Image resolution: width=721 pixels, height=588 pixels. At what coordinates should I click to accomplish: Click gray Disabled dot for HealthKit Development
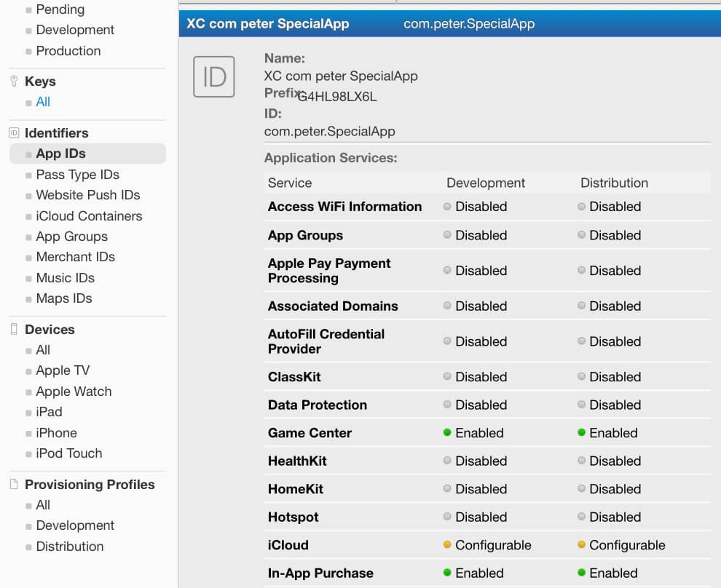tap(447, 461)
